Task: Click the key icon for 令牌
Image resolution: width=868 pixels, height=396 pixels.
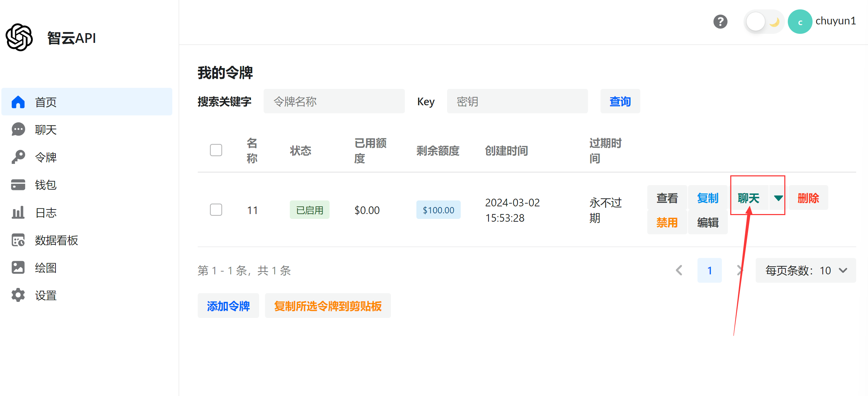Action: pos(18,157)
